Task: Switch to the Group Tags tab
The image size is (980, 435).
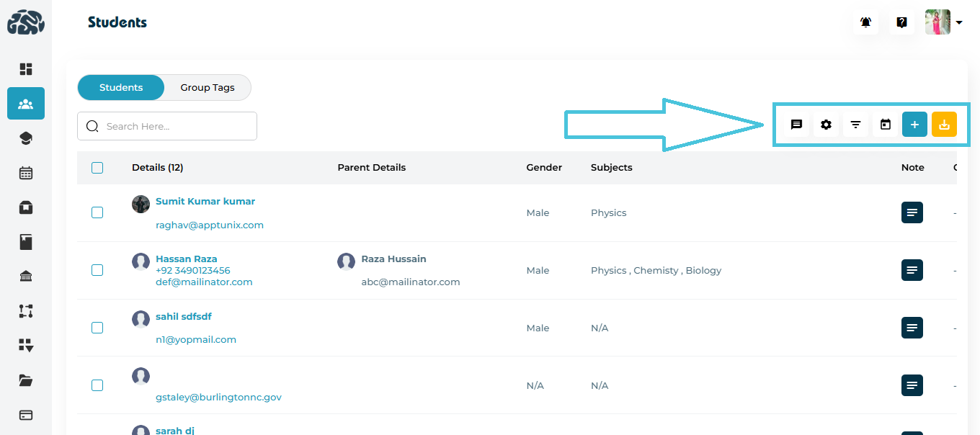Action: pos(208,87)
